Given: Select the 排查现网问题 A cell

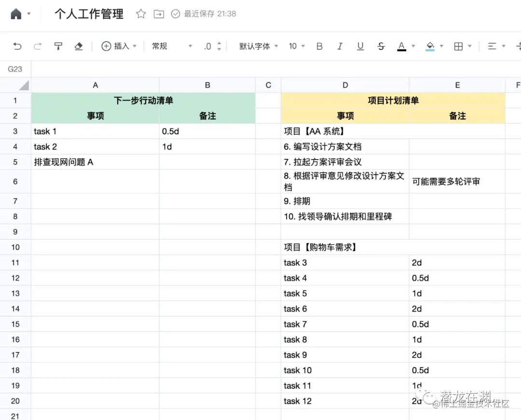Looking at the screenshot, I should coord(96,162).
